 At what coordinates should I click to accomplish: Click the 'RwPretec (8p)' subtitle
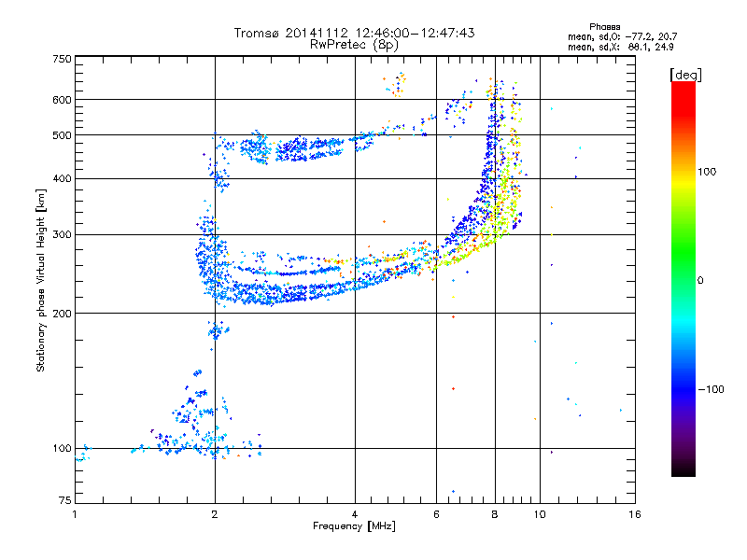(x=354, y=45)
